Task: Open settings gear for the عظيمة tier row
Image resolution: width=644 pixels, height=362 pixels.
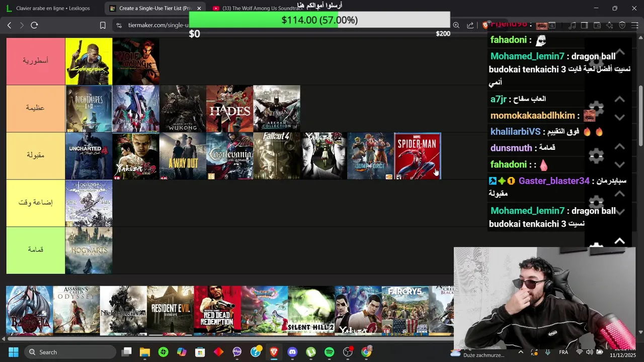Action: coord(596,108)
